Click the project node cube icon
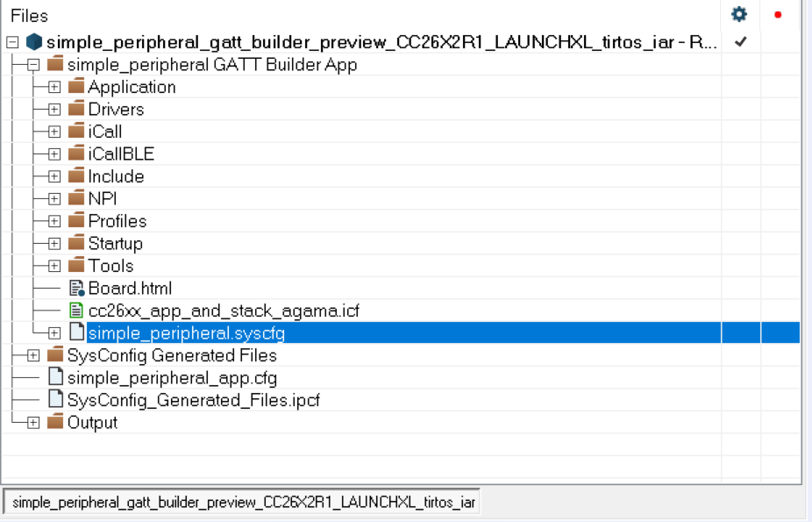The image size is (812, 522). tap(33, 40)
